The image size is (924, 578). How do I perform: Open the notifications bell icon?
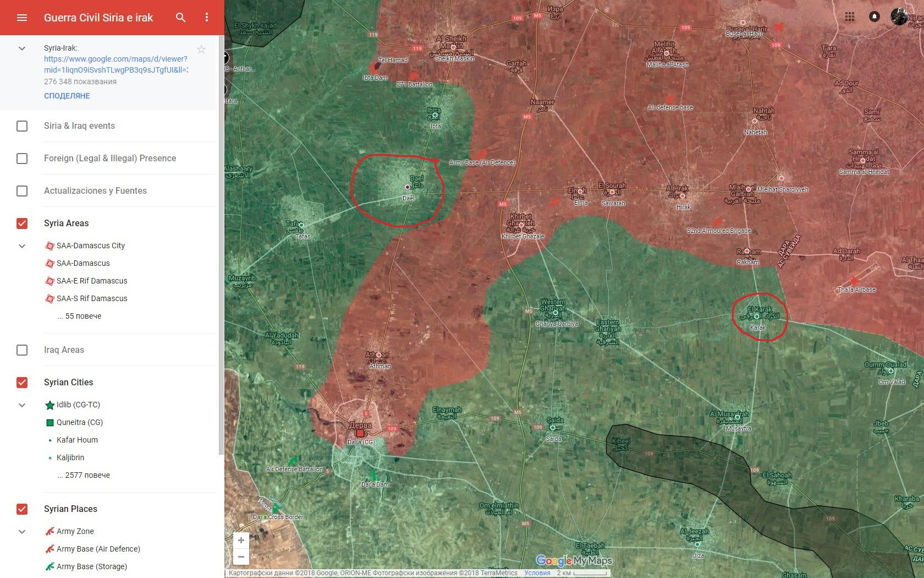pos(874,17)
